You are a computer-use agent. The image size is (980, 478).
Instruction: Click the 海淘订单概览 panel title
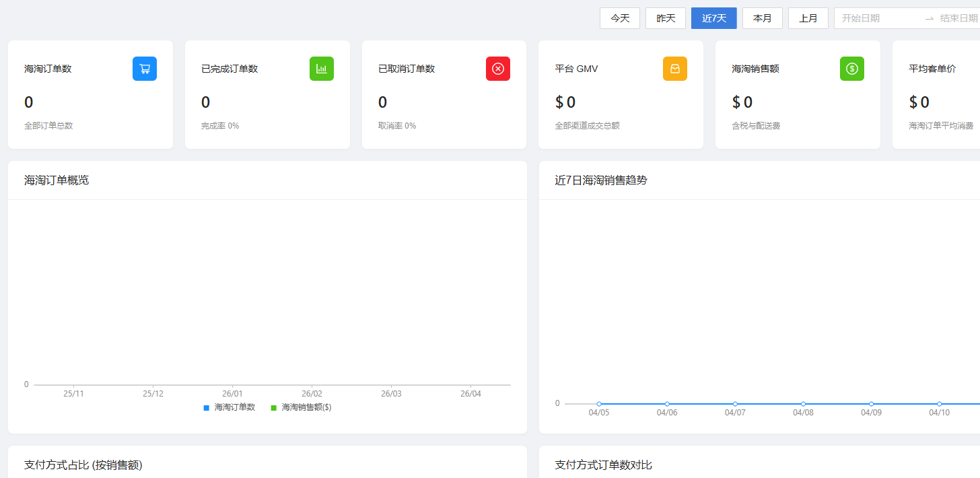tap(57, 180)
